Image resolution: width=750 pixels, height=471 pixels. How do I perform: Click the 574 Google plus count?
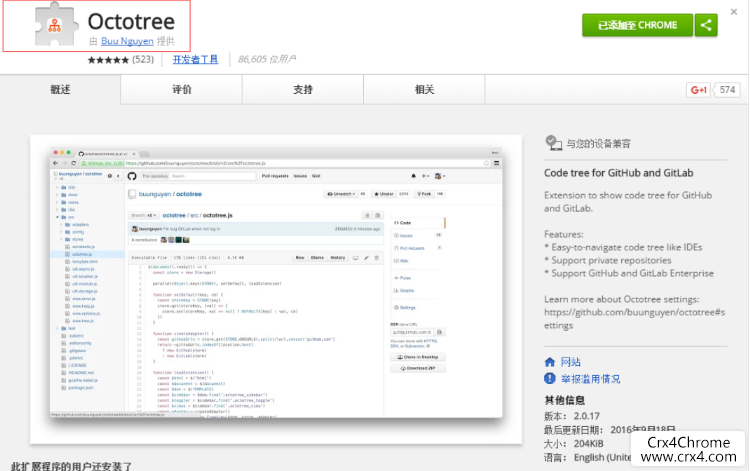coord(727,90)
